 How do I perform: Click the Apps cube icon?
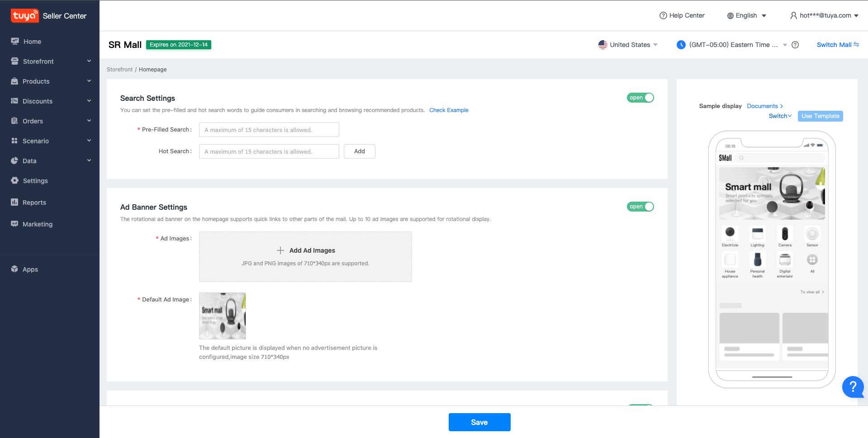click(14, 269)
